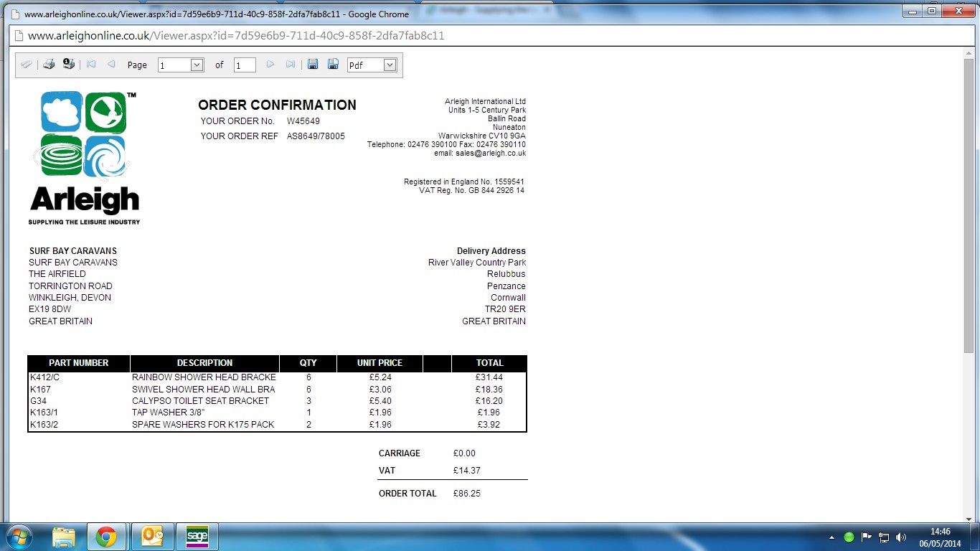Click the QTY column header

(x=308, y=363)
